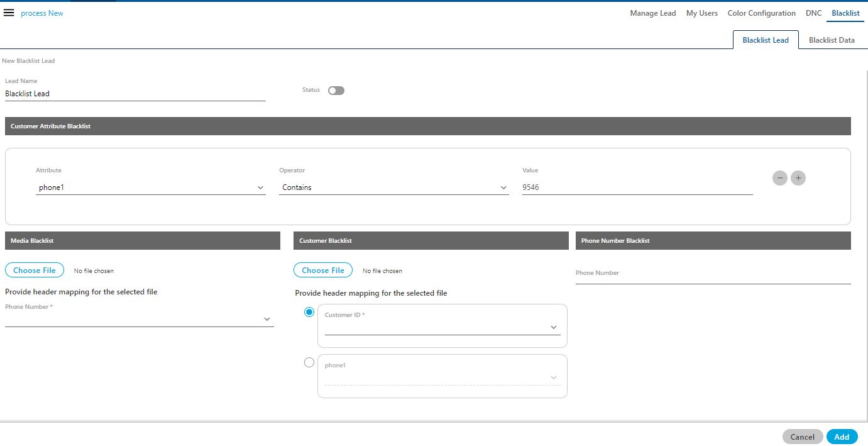Go to My Users page
Image resolution: width=868 pixels, height=446 pixels.
click(x=701, y=13)
